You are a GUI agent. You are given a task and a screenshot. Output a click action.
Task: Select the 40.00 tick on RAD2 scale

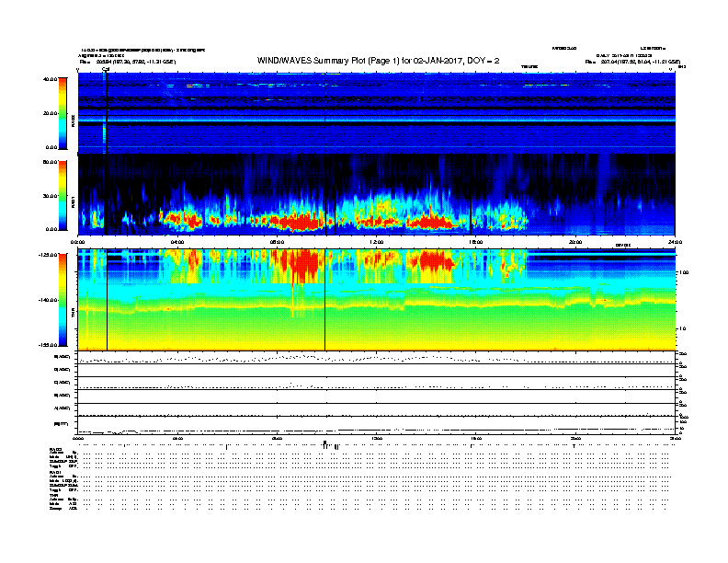pos(51,79)
